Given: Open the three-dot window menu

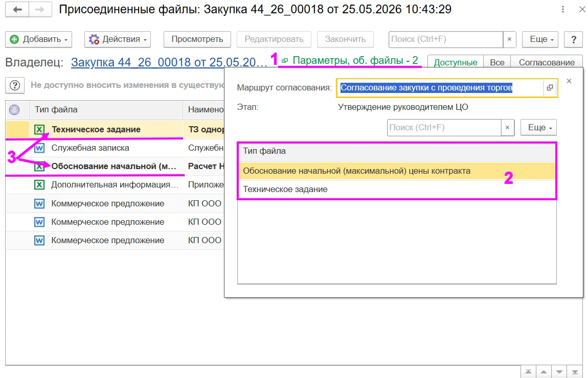Looking at the screenshot, I should tap(562, 9).
